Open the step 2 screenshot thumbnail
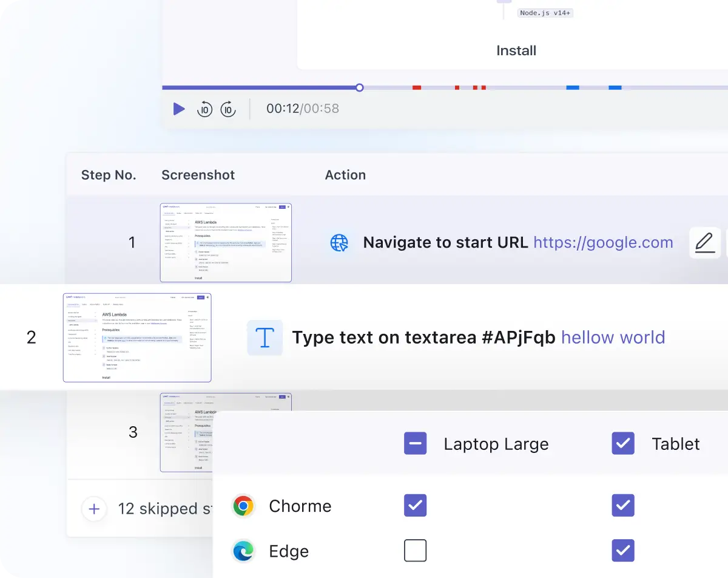This screenshot has height=578, width=728. [137, 338]
